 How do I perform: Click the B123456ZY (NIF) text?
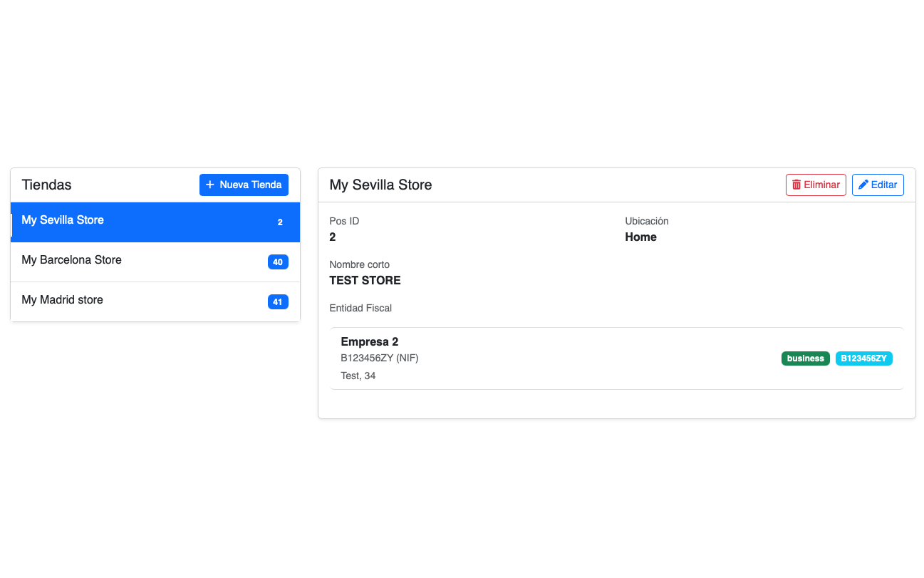(380, 358)
